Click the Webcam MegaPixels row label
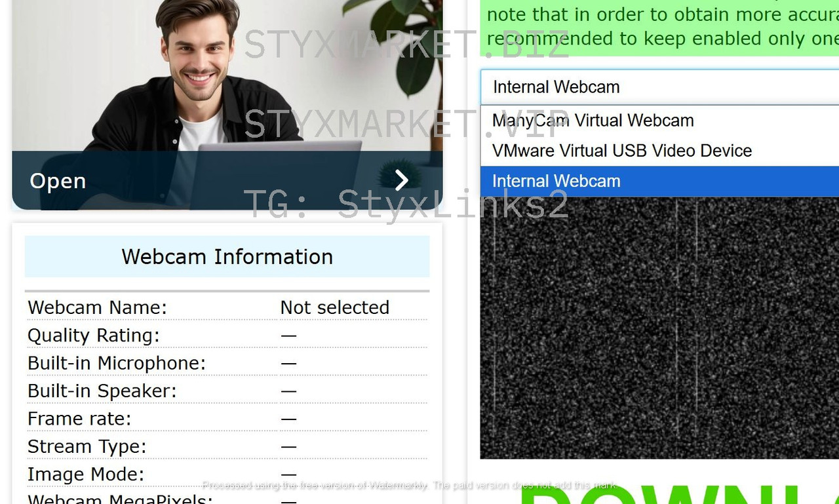The image size is (839, 504). point(120,498)
